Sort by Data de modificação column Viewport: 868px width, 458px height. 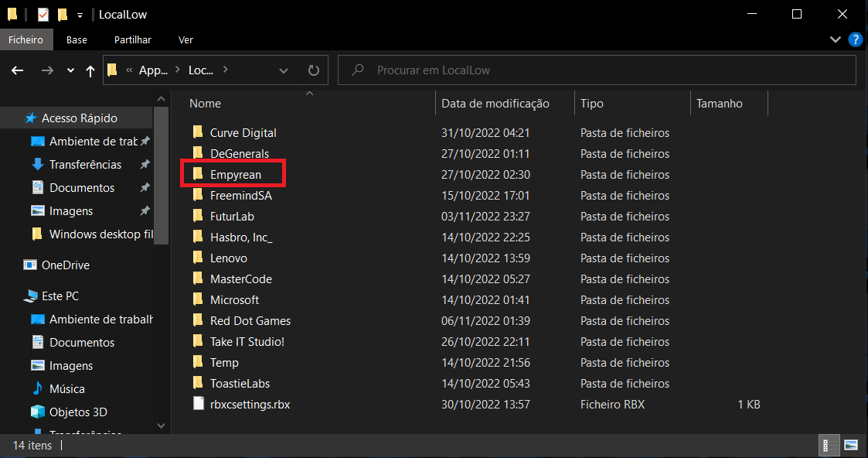click(495, 103)
